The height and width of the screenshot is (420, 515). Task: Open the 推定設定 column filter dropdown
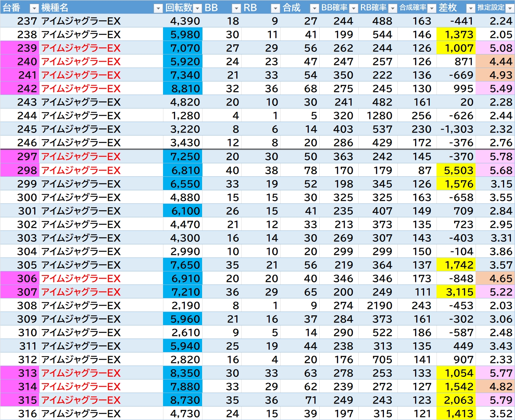pyautogui.click(x=510, y=8)
